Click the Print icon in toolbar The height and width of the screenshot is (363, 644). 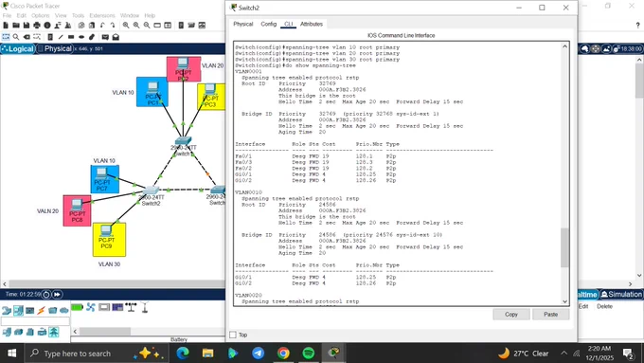point(37,26)
